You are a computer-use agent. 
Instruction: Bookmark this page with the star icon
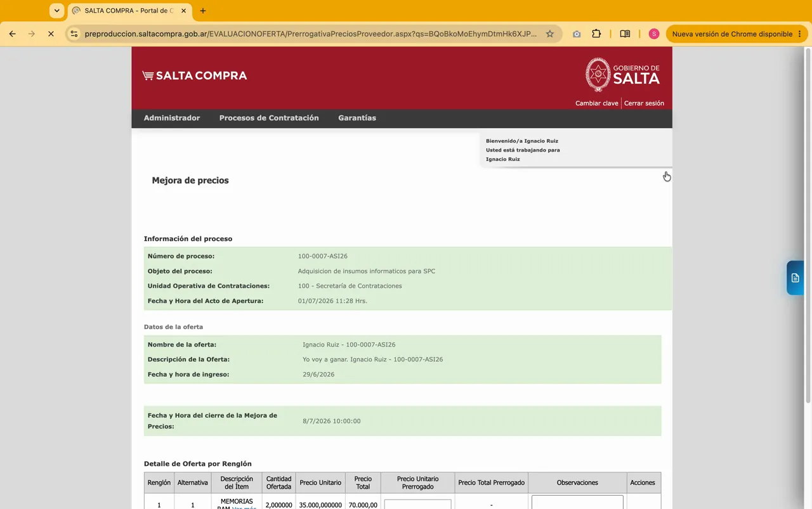550,34
